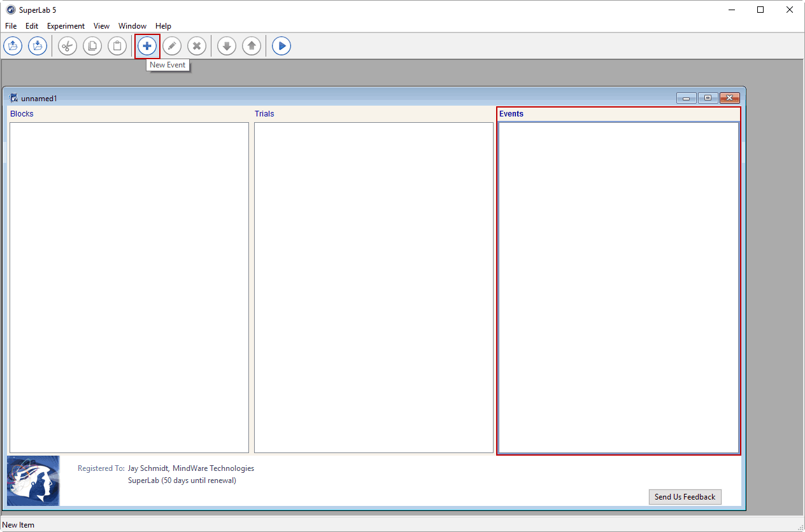The width and height of the screenshot is (805, 532).
Task: Click the "New Item" status bar text
Action: coord(18,525)
